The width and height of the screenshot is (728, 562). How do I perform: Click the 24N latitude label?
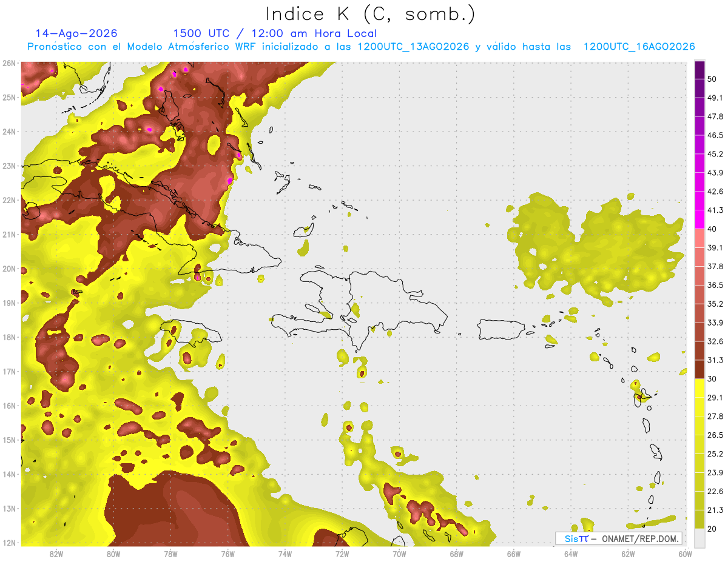click(8, 132)
